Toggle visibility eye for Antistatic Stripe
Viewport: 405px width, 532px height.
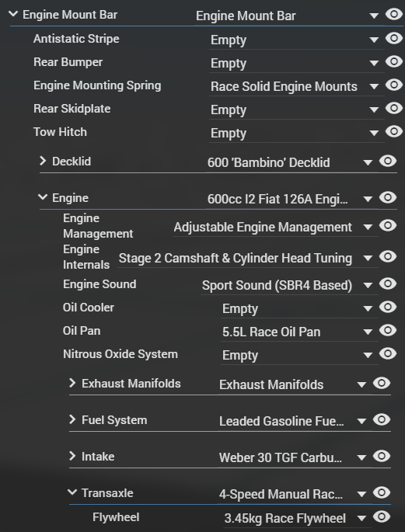click(394, 38)
